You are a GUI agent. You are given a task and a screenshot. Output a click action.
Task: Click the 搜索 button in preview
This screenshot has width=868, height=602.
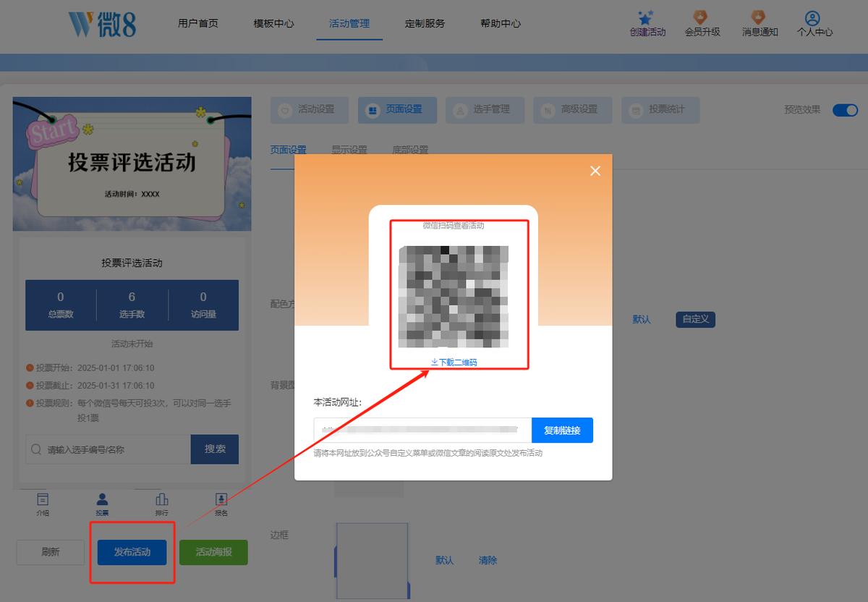tap(215, 449)
